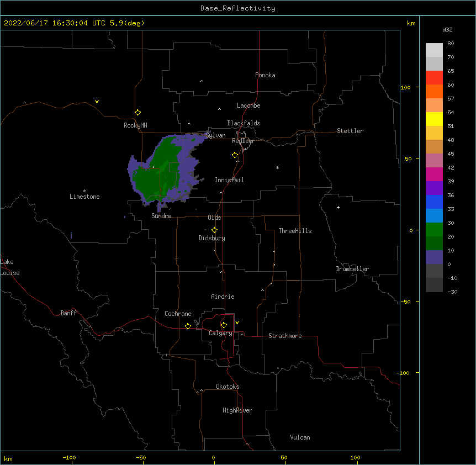Select the slate purple 0-10 dBZ swatch
This screenshot has width=476, height=465.
click(434, 257)
